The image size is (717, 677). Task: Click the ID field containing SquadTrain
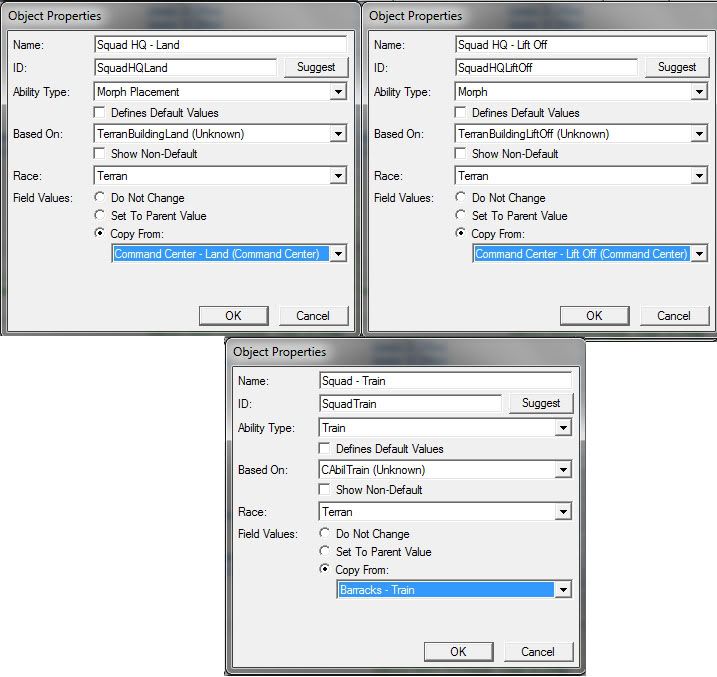410,404
